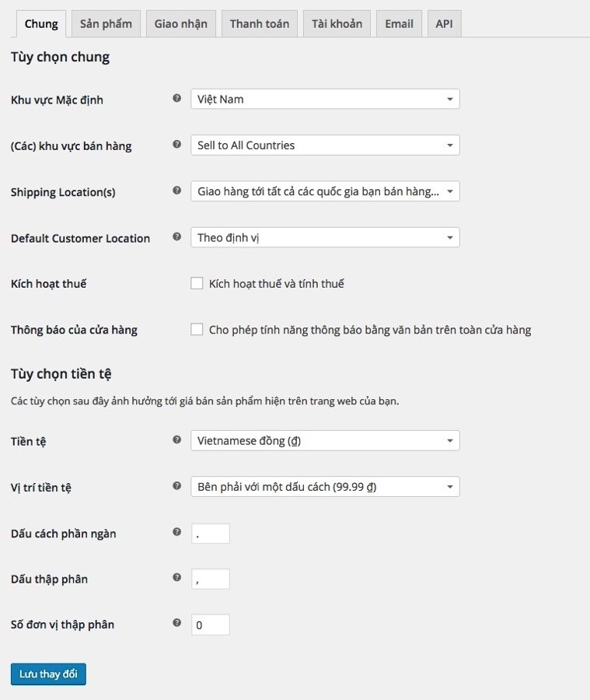Image resolution: width=590 pixels, height=700 pixels.
Task: Click help icon beside Khu vực Mặc định
Action: coord(176,98)
